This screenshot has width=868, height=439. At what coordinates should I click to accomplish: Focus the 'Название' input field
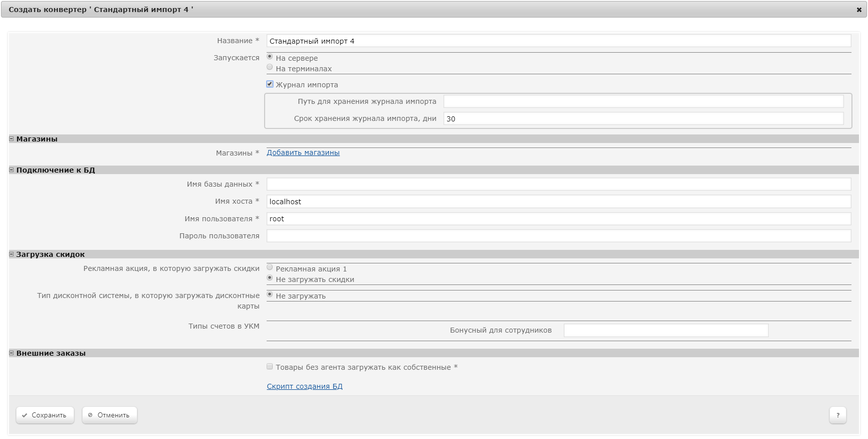(559, 41)
